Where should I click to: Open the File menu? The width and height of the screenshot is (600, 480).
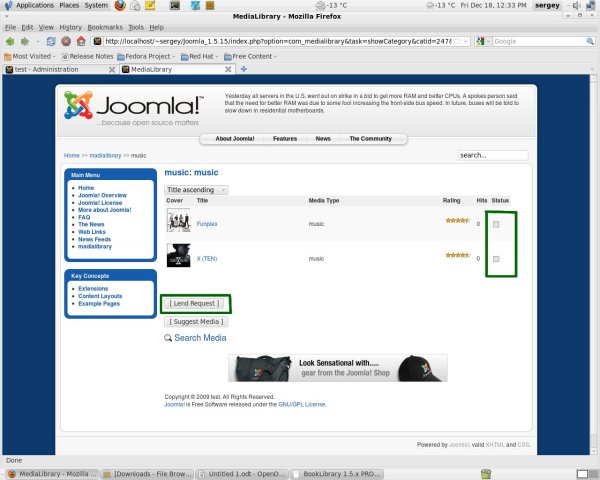pyautogui.click(x=10, y=27)
